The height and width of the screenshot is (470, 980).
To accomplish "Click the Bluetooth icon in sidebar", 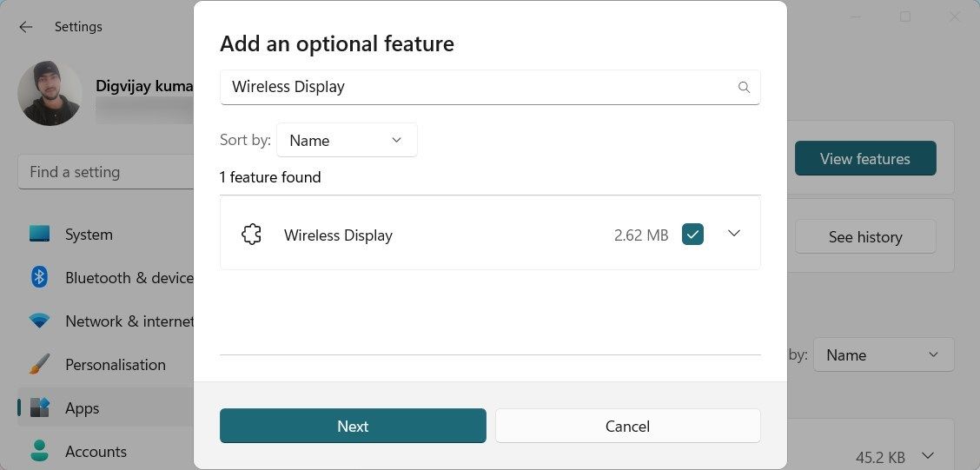I will tap(39, 277).
